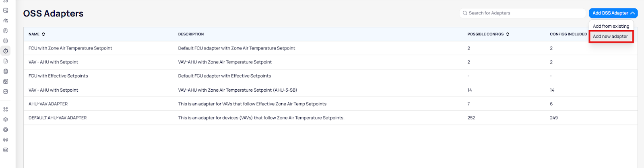The image size is (644, 168).
Task: Open the DEFAULT AHU-VAV ADAPTER row
Action: [58, 118]
